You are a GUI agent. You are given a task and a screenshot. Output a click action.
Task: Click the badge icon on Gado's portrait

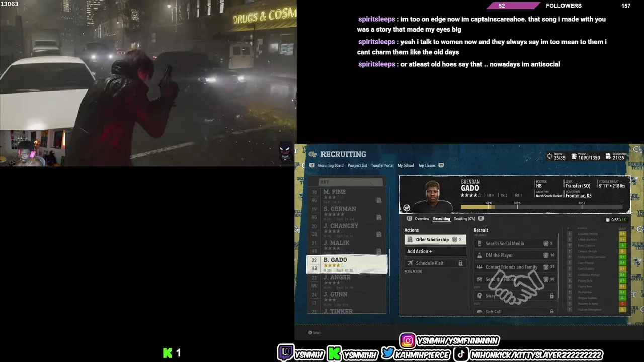point(407,208)
